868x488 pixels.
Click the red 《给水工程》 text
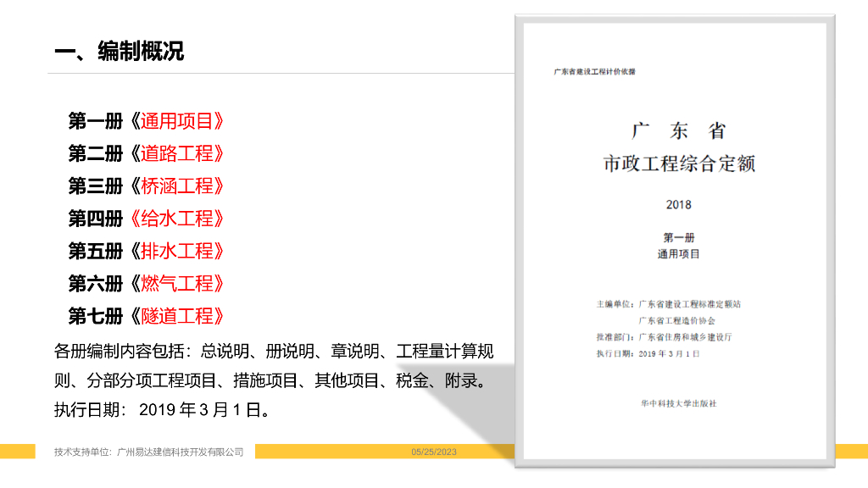(176, 219)
